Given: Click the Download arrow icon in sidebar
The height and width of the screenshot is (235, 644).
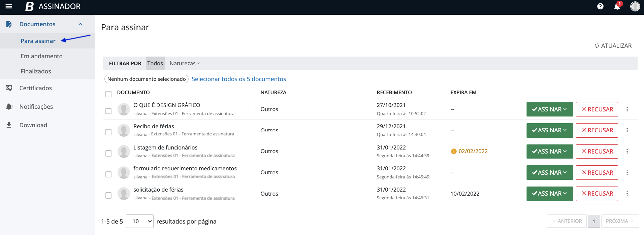Looking at the screenshot, I should [x=9, y=125].
